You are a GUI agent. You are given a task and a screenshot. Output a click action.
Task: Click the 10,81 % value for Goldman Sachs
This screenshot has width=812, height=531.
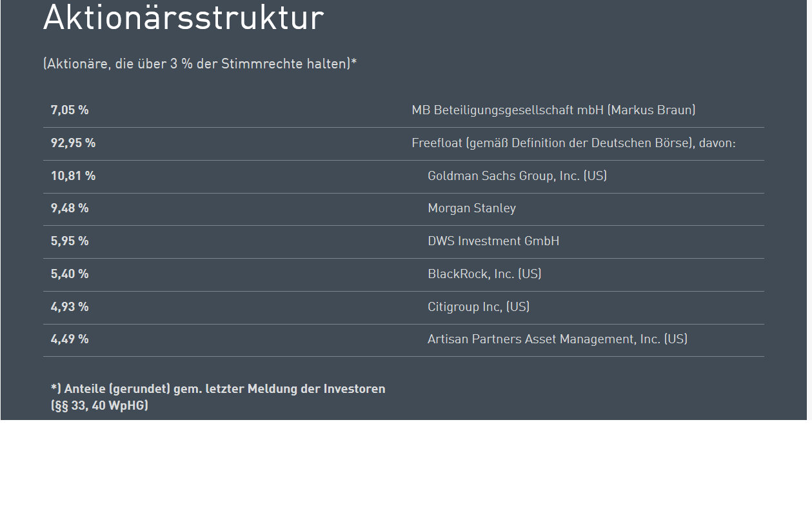(73, 175)
